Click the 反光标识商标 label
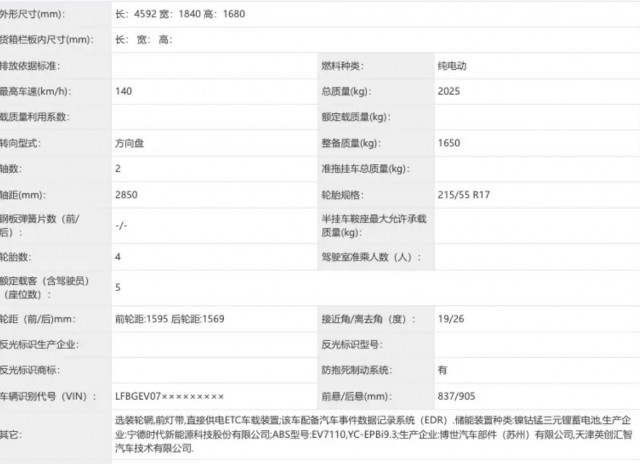640x464 pixels. 30,370
